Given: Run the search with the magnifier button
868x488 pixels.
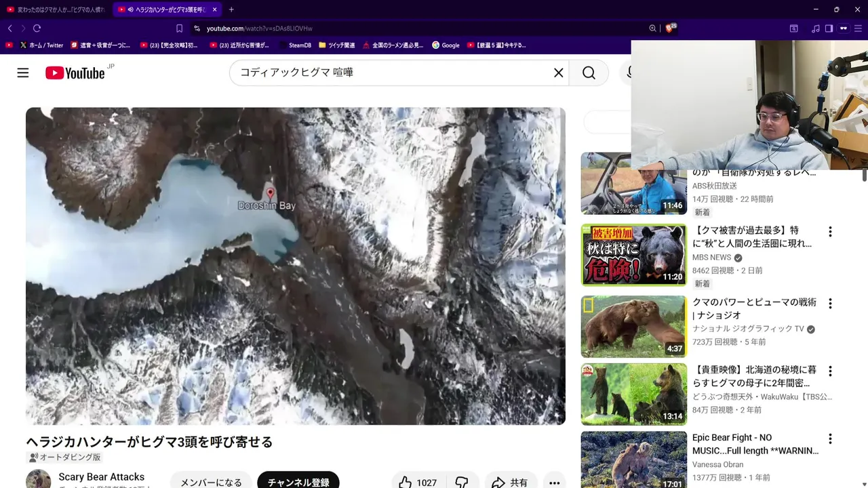Looking at the screenshot, I should pos(589,73).
